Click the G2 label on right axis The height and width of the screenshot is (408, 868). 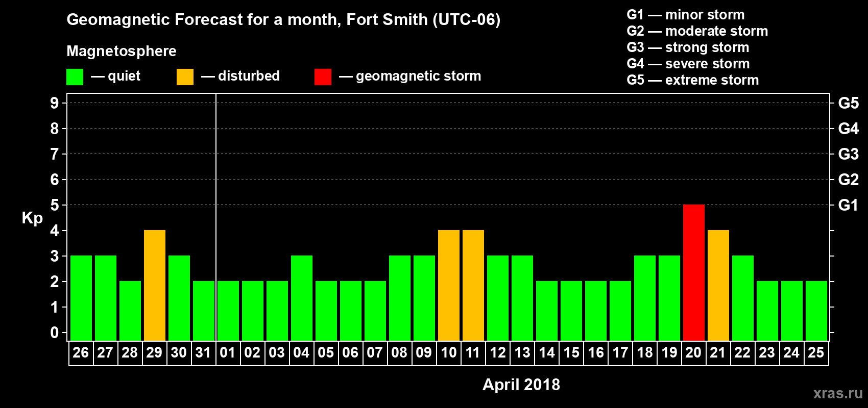pyautogui.click(x=849, y=180)
